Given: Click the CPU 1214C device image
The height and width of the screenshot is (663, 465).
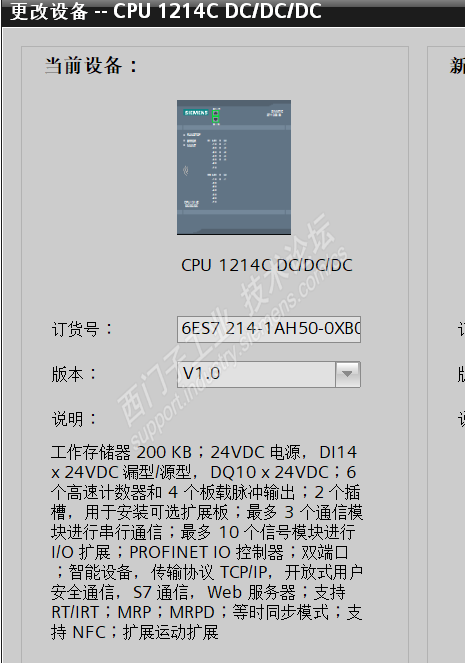Looking at the screenshot, I should tap(234, 167).
